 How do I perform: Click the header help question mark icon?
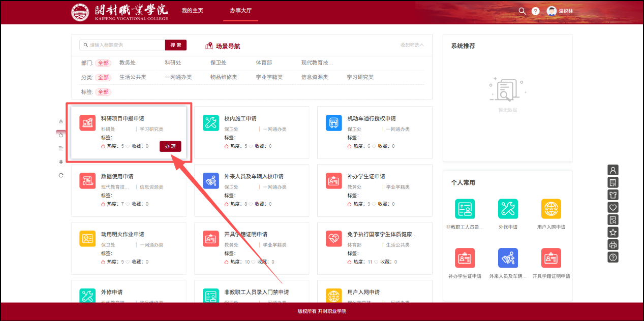[x=535, y=11]
